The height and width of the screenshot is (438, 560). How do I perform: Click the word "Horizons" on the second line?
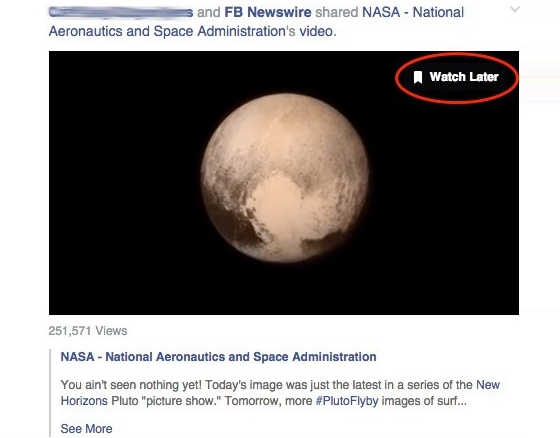84,401
